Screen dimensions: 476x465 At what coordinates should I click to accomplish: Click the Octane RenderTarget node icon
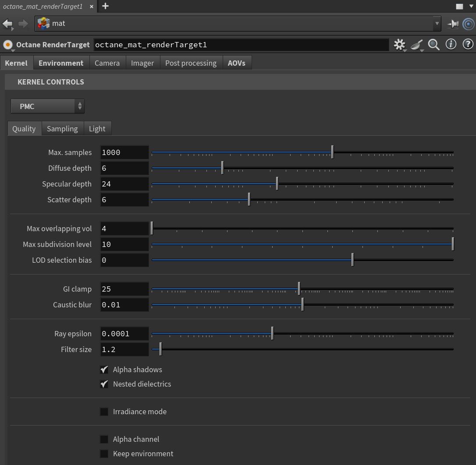point(8,45)
